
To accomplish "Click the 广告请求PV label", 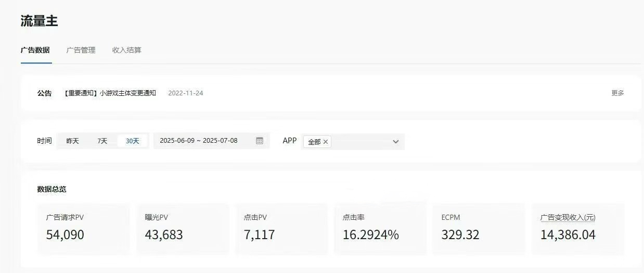I will tap(65, 217).
